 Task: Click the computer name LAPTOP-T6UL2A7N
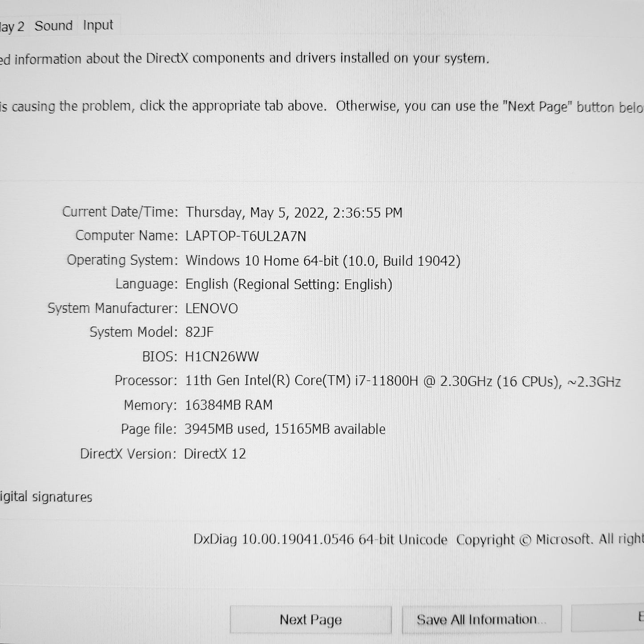point(246,236)
